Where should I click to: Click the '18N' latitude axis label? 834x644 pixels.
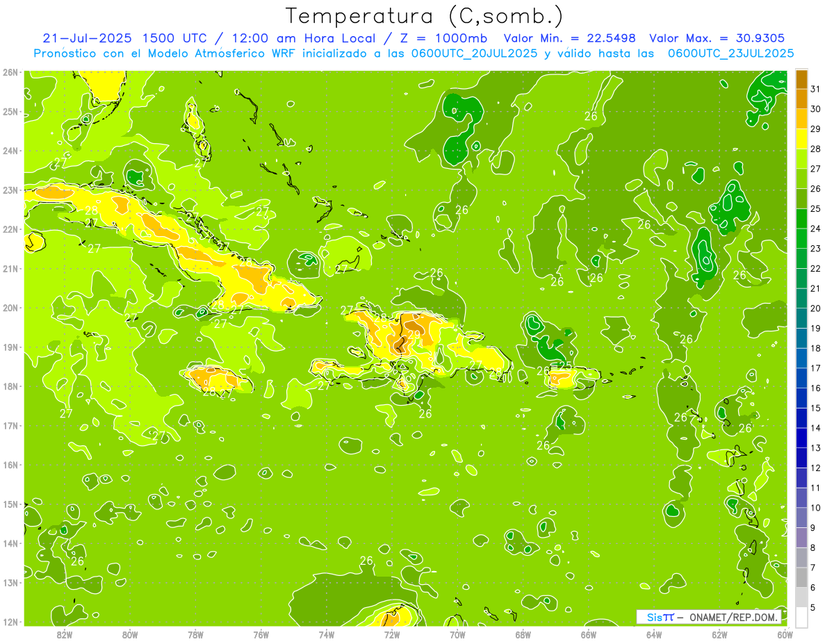pyautogui.click(x=10, y=386)
